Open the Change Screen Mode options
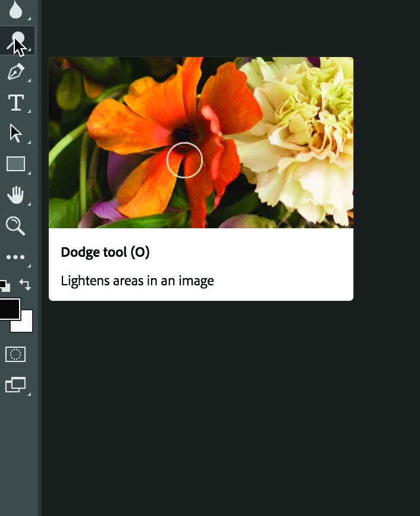Viewport: 420px width, 516px height. coord(15,385)
